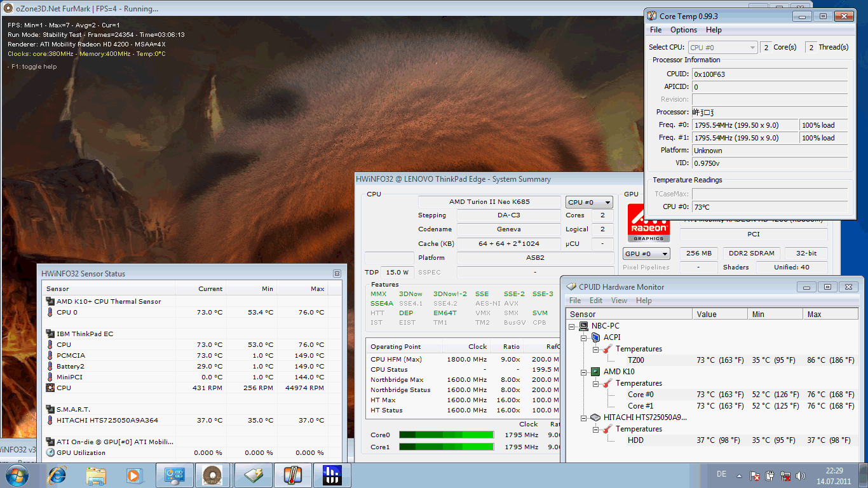The image size is (868, 488).
Task: Click the Sensor column header in Sensor Status
Action: tap(109, 288)
